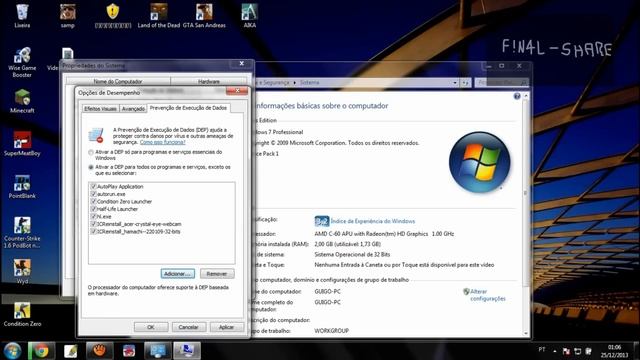Uncheck the autorun.exe exception
This screenshot has width=640, height=360.
pyautogui.click(x=93, y=194)
